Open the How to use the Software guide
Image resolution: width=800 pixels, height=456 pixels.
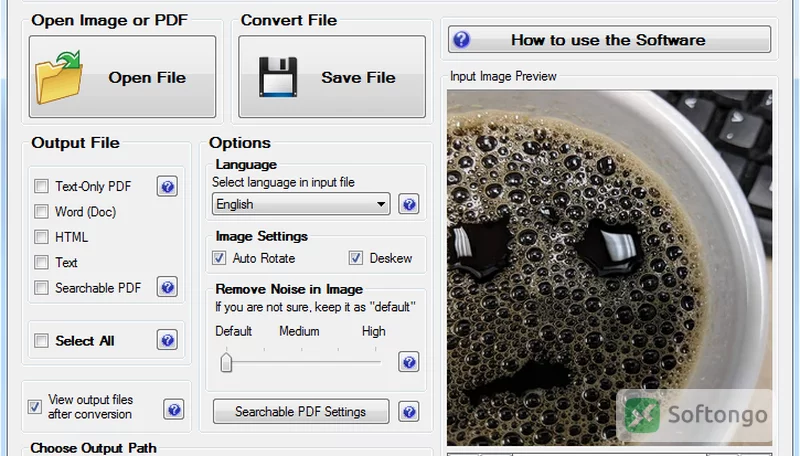pos(609,39)
